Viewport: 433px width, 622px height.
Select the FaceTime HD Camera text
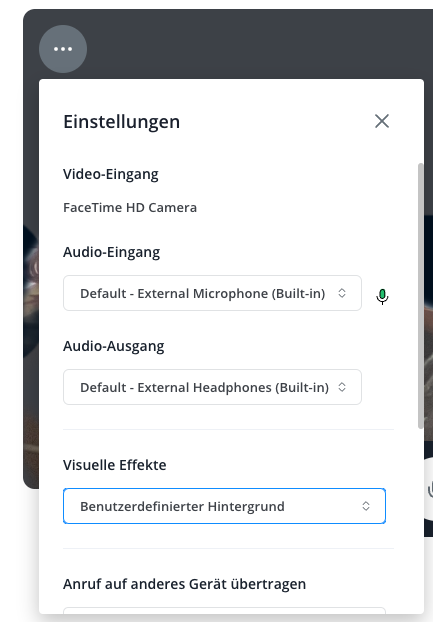[x=130, y=207]
